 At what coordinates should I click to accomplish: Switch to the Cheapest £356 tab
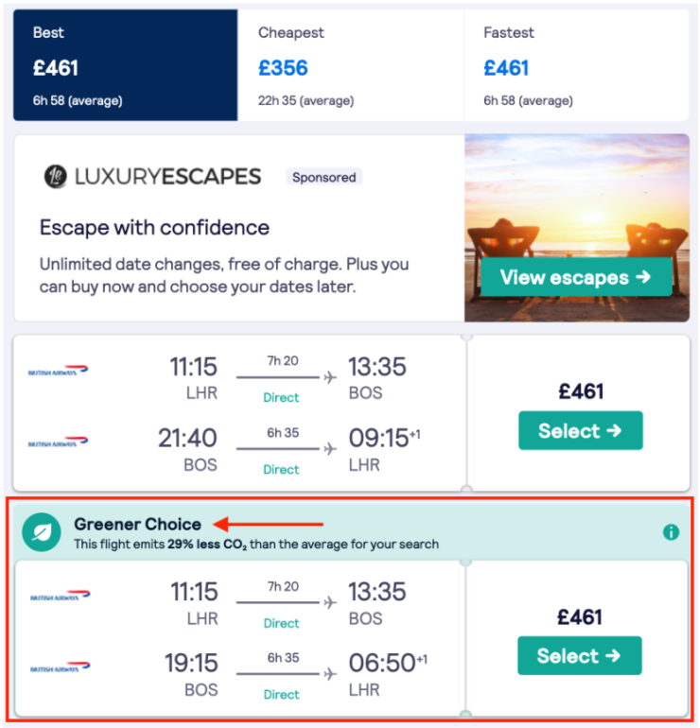click(x=350, y=65)
